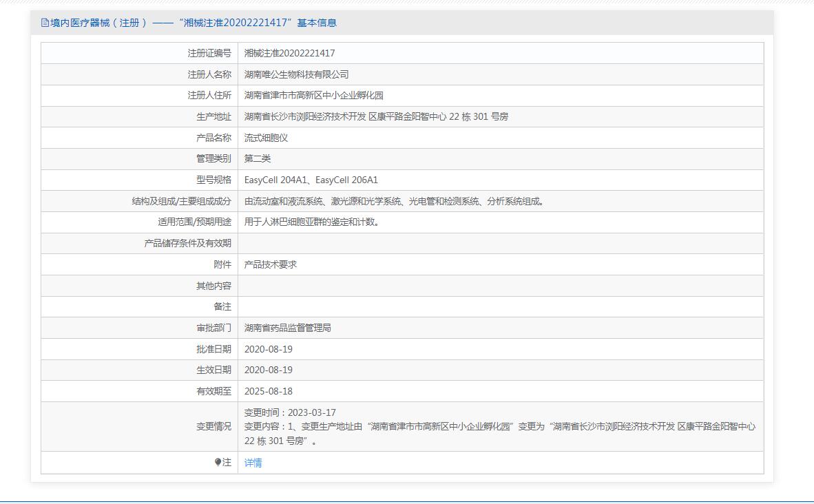Click the 注册人住所 label cell
The width and height of the screenshot is (814, 504).
(140, 96)
